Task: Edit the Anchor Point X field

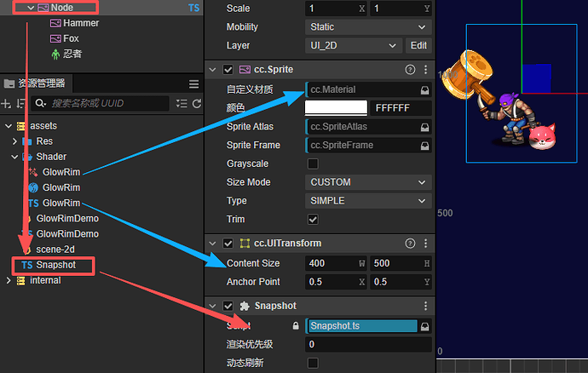Action: (336, 282)
